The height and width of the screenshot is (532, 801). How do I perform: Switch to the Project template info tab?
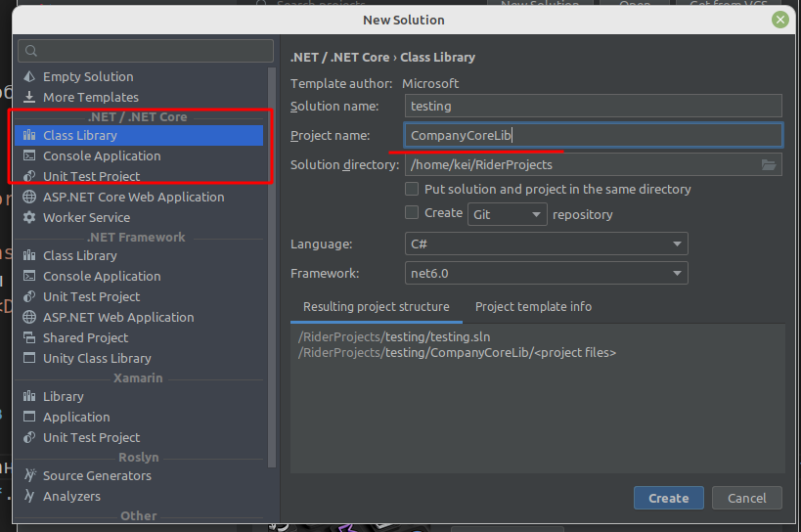click(x=533, y=306)
